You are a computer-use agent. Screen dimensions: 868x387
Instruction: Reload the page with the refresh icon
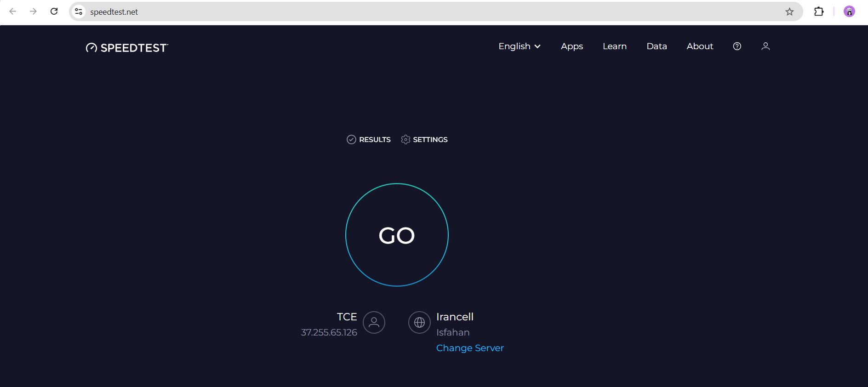pos(54,11)
